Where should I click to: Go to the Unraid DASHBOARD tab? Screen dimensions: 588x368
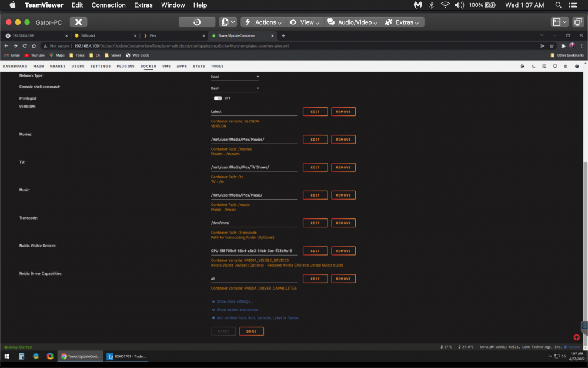pyautogui.click(x=15, y=66)
